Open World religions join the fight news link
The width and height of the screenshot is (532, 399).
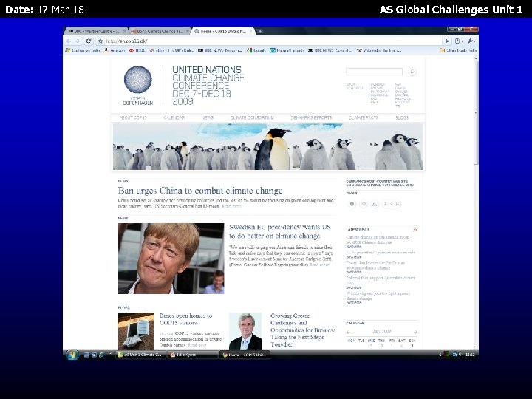[x=378, y=296]
